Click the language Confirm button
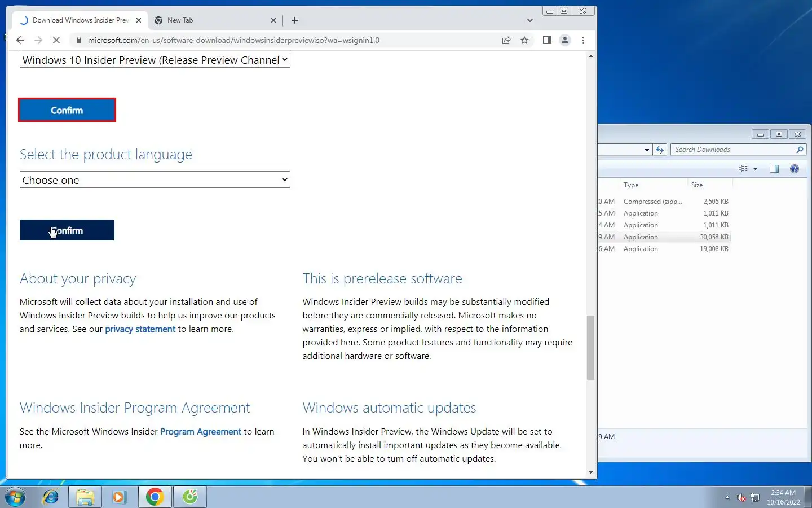This screenshot has width=812, height=508. [67, 230]
